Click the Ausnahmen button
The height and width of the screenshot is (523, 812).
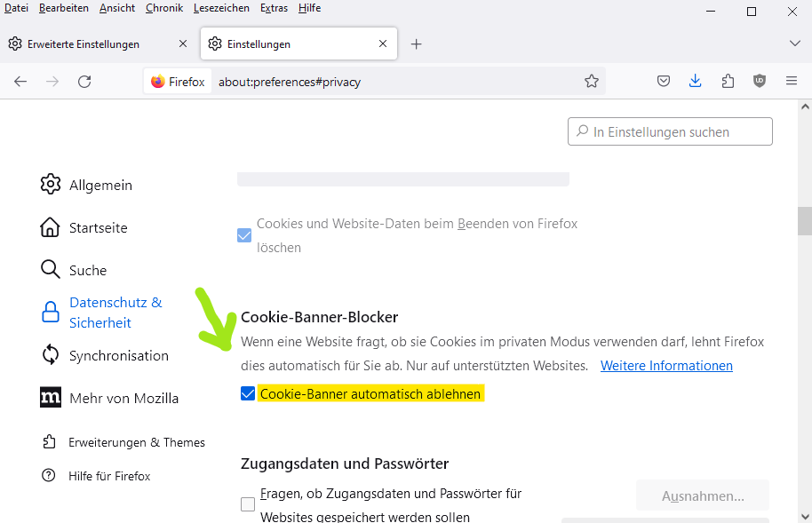tap(703, 495)
